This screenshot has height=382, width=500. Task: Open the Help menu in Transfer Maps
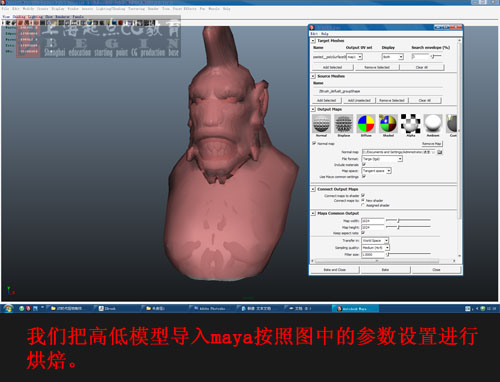(325, 34)
